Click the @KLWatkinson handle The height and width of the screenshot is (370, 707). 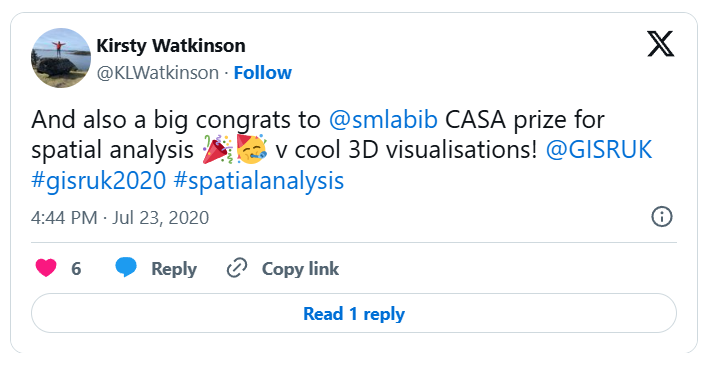pyautogui.click(x=158, y=73)
